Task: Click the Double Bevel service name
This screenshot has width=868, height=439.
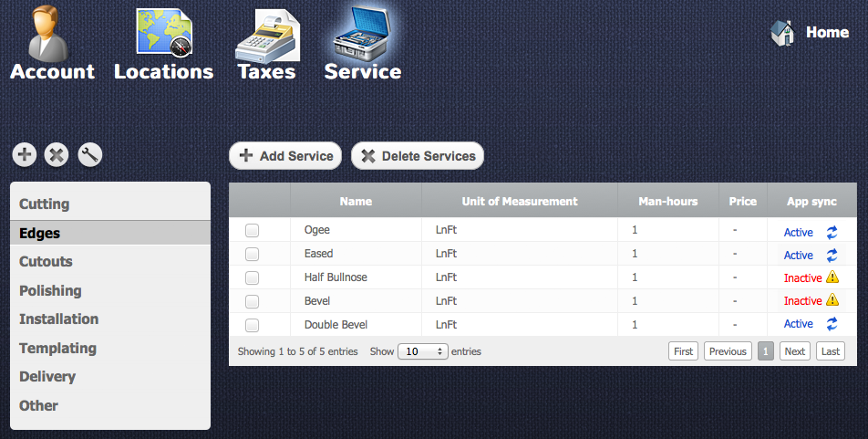Action: pos(336,325)
